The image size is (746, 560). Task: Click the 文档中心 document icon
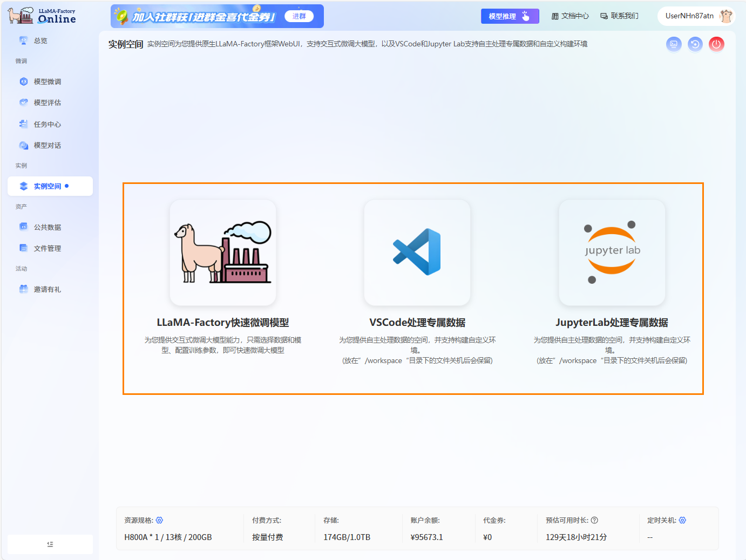555,16
